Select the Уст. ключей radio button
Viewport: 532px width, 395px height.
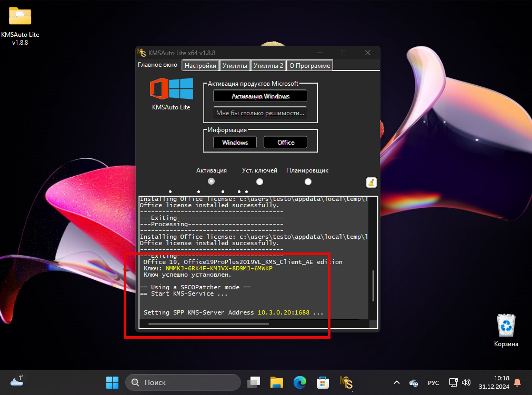[259, 181]
